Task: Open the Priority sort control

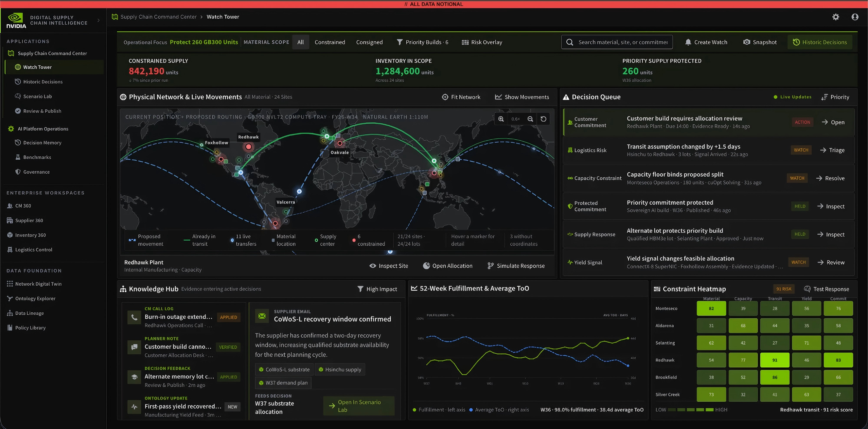Action: 835,97
